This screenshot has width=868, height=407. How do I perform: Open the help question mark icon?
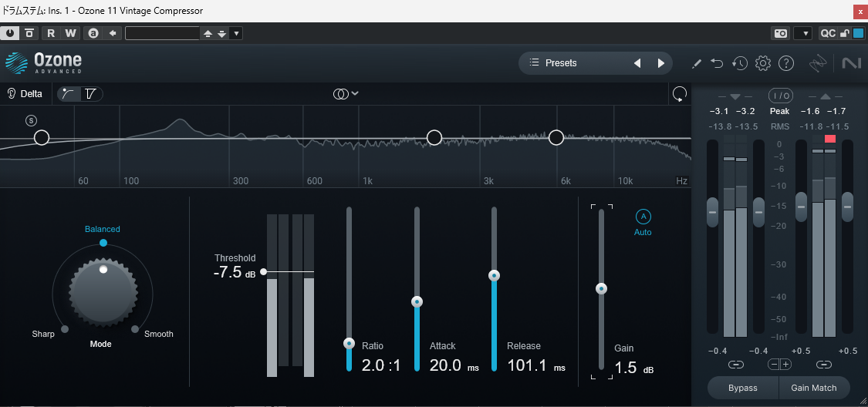pyautogui.click(x=786, y=63)
